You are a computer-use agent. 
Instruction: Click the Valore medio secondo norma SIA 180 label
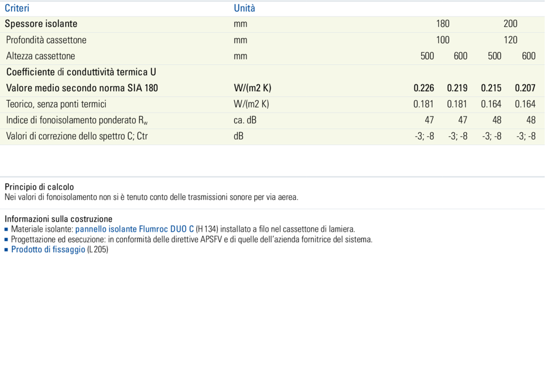click(x=82, y=88)
